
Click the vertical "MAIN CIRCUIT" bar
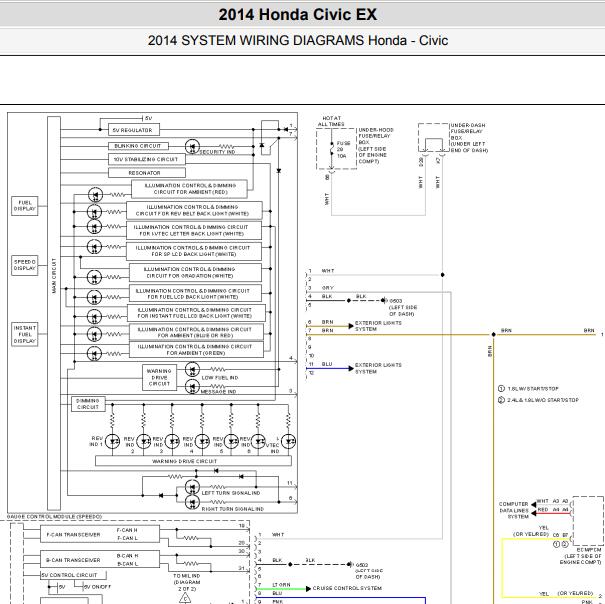point(54,313)
